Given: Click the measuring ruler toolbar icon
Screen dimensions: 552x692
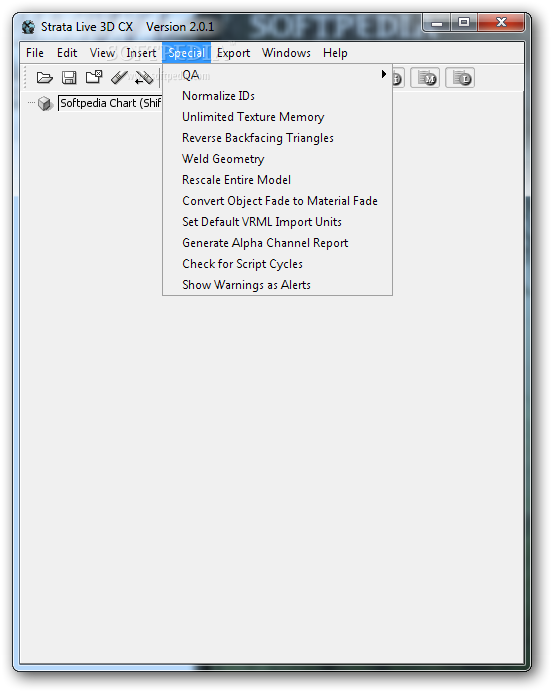Looking at the screenshot, I should [x=119, y=78].
